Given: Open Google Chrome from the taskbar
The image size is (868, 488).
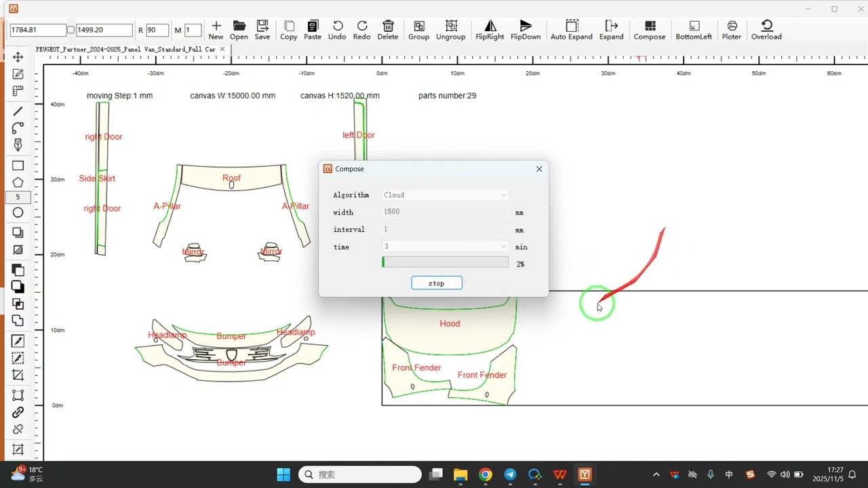Looking at the screenshot, I should pyautogui.click(x=486, y=474).
